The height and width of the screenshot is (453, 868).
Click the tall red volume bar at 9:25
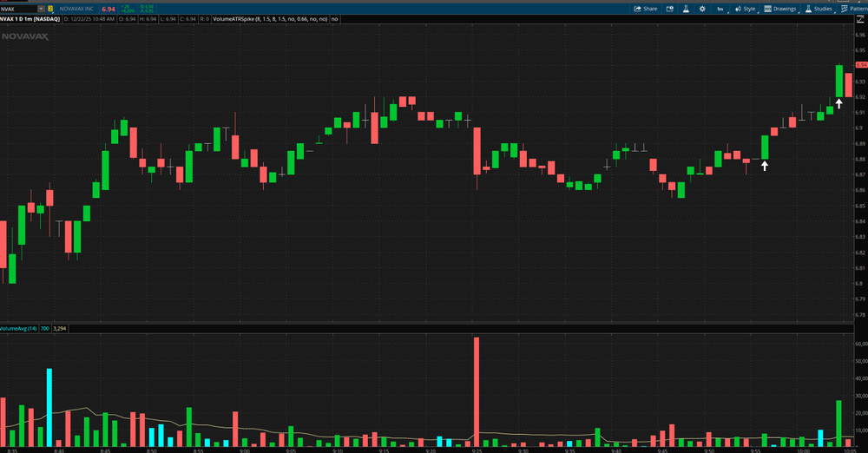pos(476,391)
